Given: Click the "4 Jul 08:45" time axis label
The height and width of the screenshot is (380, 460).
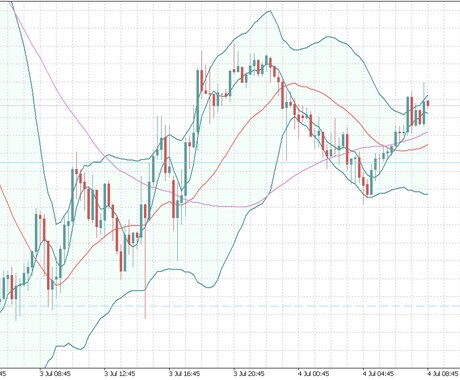Looking at the screenshot, I should coord(444,374).
